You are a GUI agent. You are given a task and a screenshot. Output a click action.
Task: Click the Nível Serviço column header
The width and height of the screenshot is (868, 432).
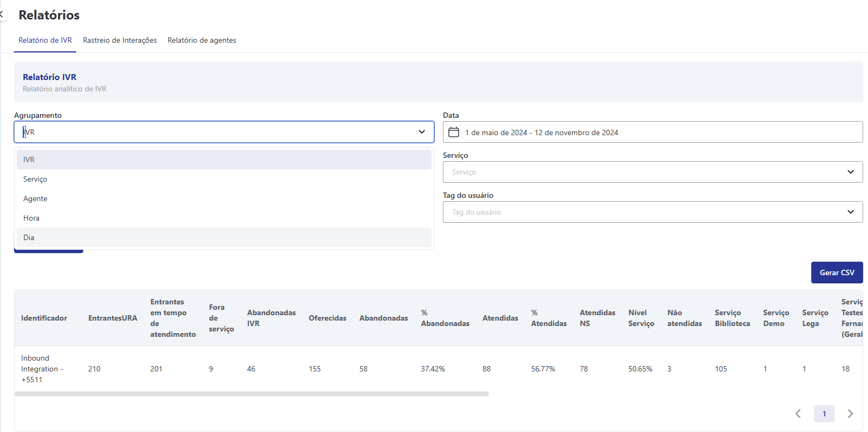[x=641, y=318]
